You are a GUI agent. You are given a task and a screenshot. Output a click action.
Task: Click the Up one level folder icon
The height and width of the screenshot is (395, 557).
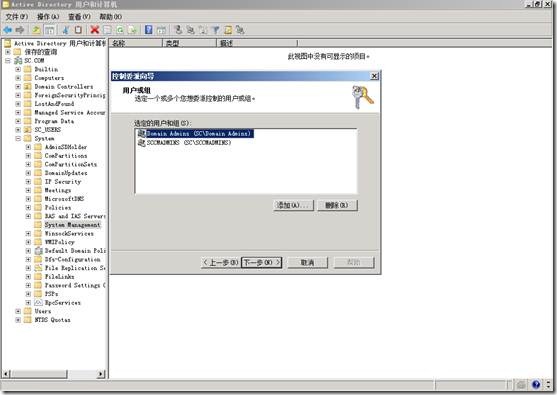36,30
